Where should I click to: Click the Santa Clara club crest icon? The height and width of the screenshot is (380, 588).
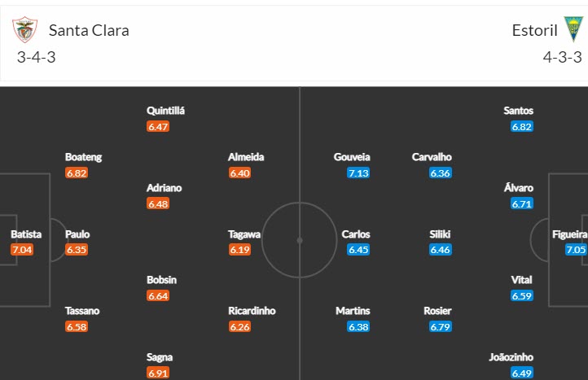(x=25, y=30)
